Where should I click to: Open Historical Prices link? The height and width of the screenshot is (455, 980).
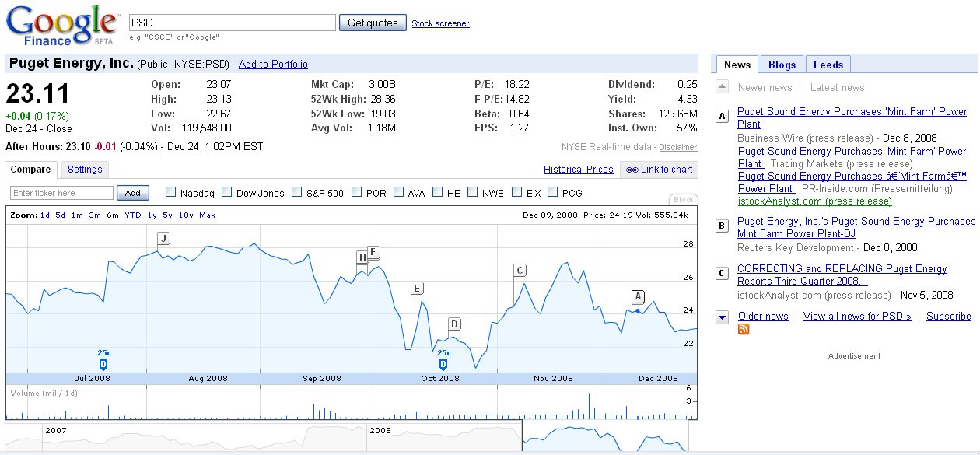579,170
